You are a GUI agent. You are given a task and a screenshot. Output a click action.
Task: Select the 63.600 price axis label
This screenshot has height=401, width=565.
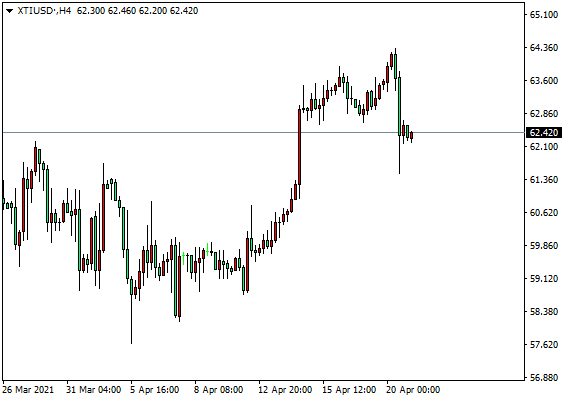click(x=544, y=80)
